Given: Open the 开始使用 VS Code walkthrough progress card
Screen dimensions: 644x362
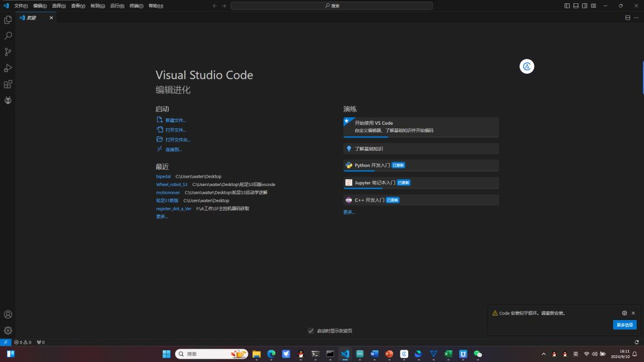Looking at the screenshot, I should [421, 127].
